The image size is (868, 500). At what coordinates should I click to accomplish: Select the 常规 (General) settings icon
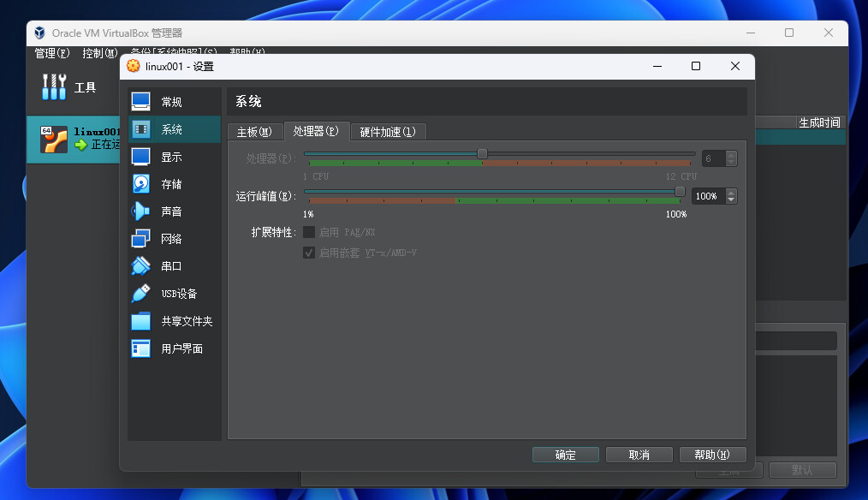tap(141, 102)
